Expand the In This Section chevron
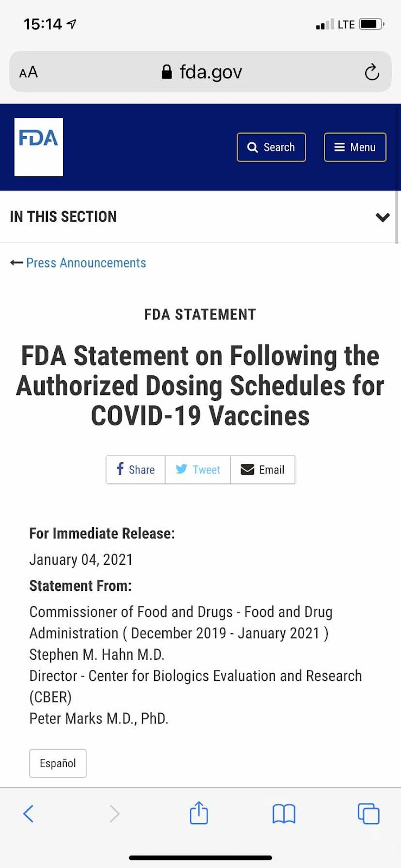401x868 pixels. [383, 217]
